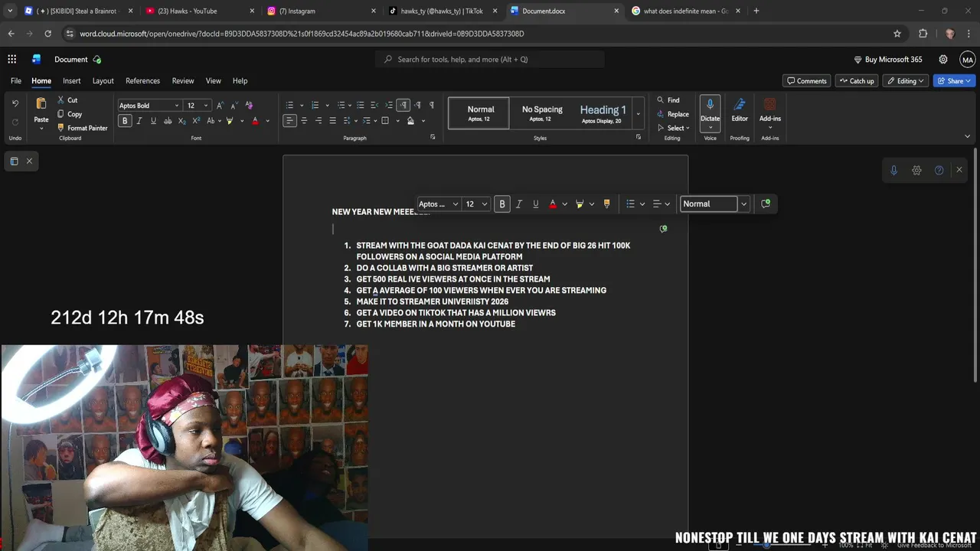
Task: Insert a numbered list from the ribbon
Action: pyautogui.click(x=315, y=106)
